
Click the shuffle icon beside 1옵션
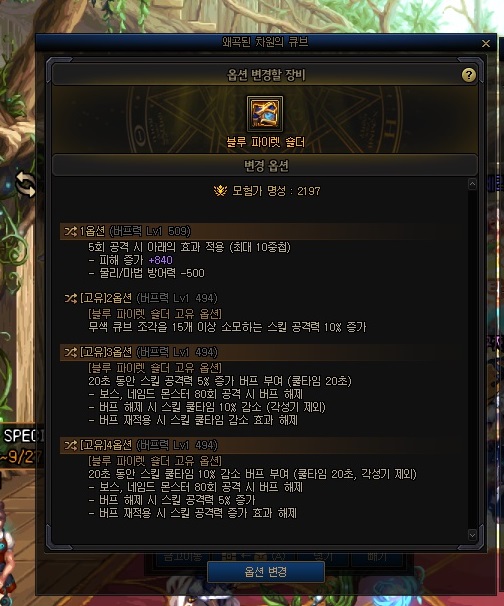pos(71,231)
